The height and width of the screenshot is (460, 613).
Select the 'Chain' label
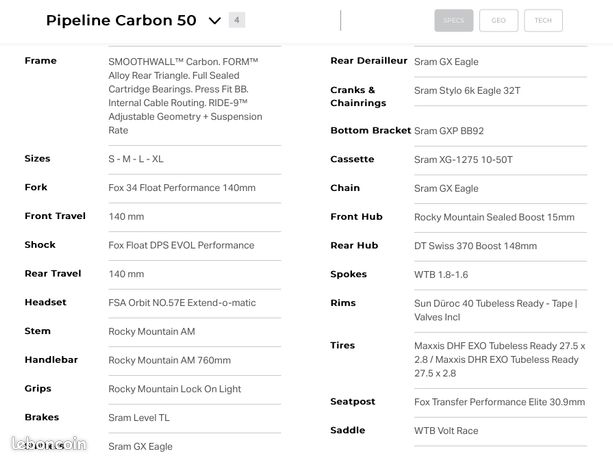(345, 188)
